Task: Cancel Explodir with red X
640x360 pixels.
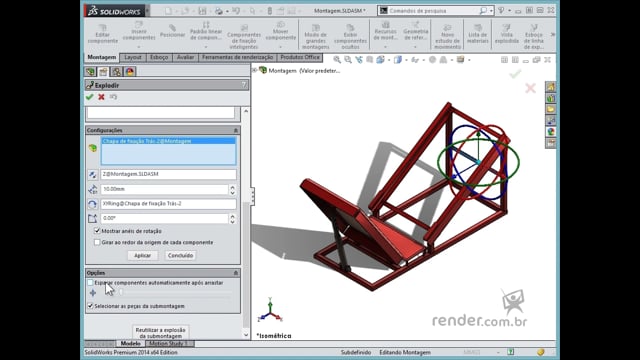Action: 101,97
